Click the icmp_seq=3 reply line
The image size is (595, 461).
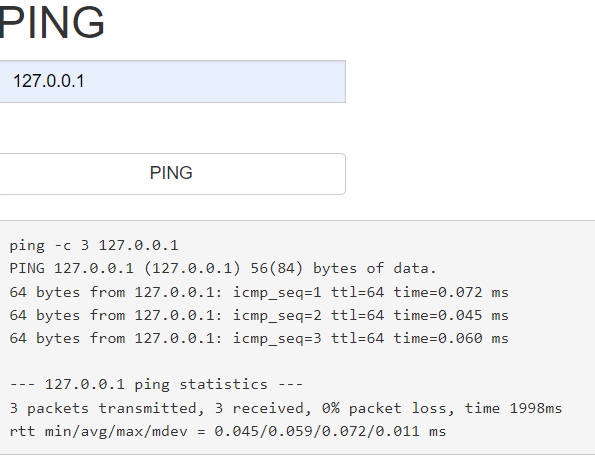point(259,338)
